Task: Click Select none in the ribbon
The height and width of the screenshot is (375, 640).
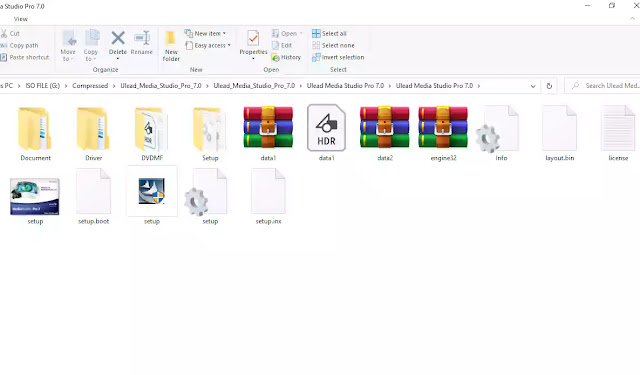Action: click(333, 45)
